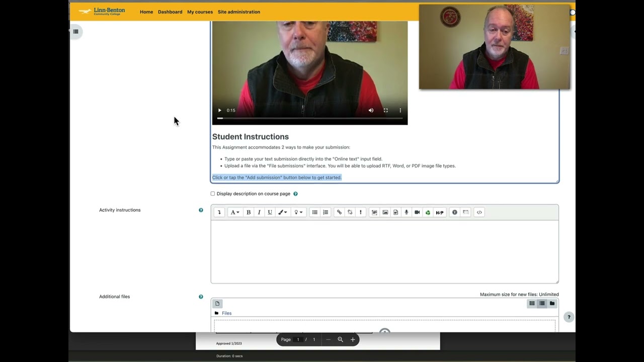Open the video more-options menu
The width and height of the screenshot is (644, 362).
click(x=400, y=111)
